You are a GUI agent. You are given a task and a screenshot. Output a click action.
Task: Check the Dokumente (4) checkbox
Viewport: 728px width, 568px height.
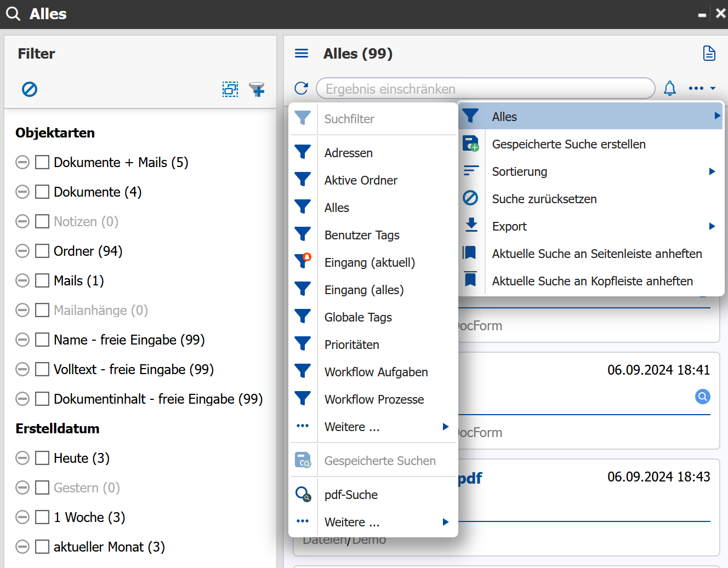42,192
